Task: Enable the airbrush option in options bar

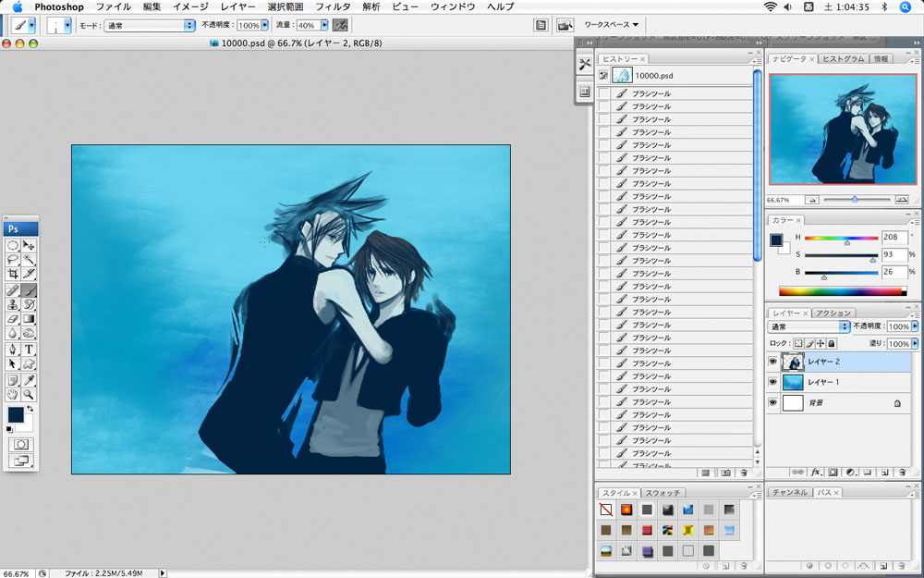Action: pyautogui.click(x=341, y=25)
